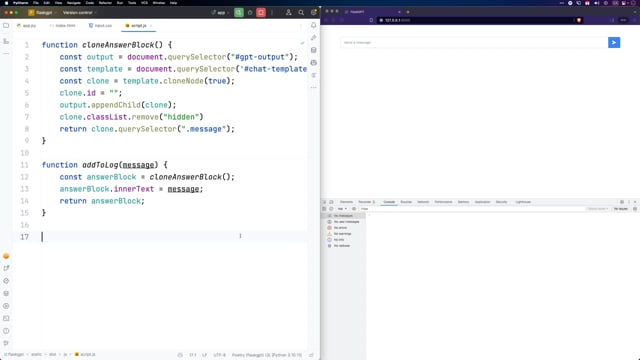Viewport: 640px width, 360px height.
Task: Open the top context dropdown in console
Action: pos(342,209)
